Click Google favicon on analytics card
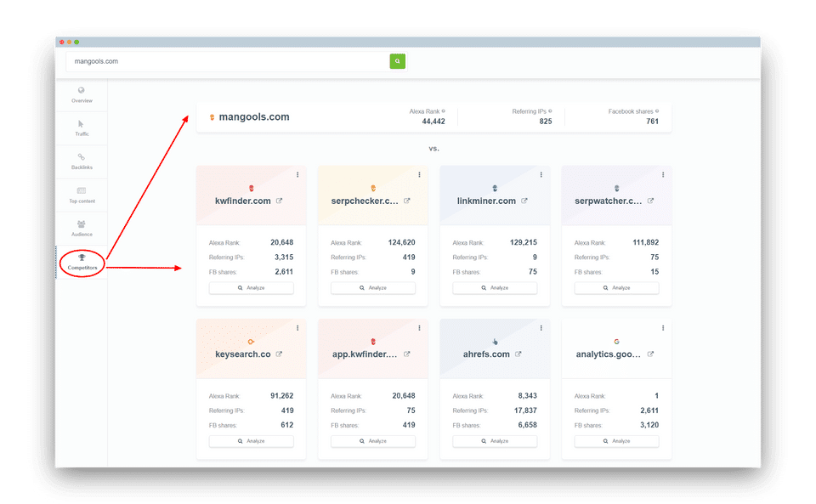The width and height of the screenshot is (816, 504). point(617,342)
